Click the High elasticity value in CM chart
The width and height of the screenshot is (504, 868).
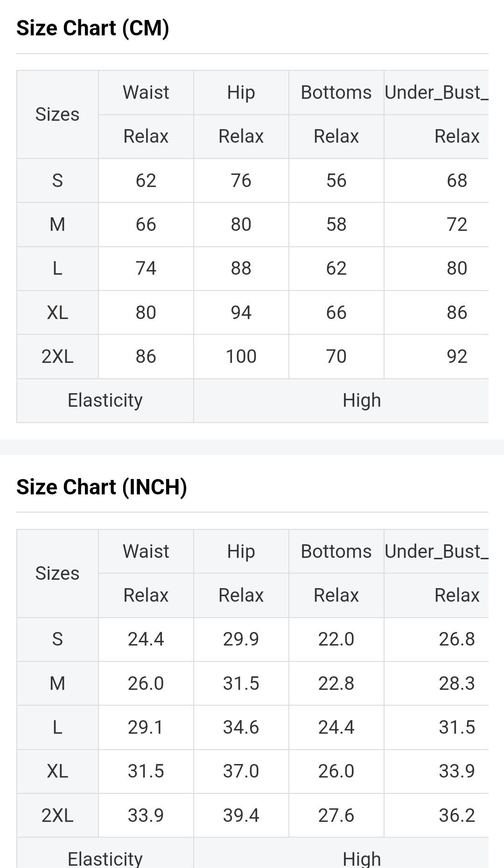click(x=362, y=400)
